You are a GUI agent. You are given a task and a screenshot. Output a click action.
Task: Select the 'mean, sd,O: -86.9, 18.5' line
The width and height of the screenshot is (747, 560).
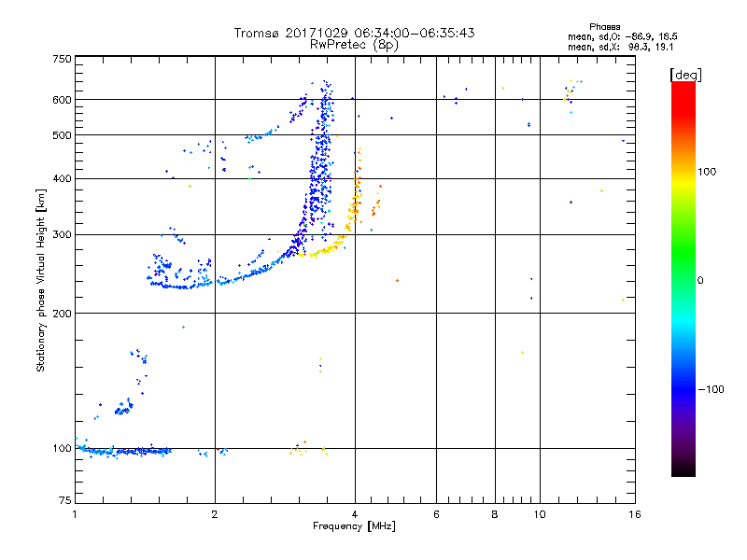(x=622, y=36)
